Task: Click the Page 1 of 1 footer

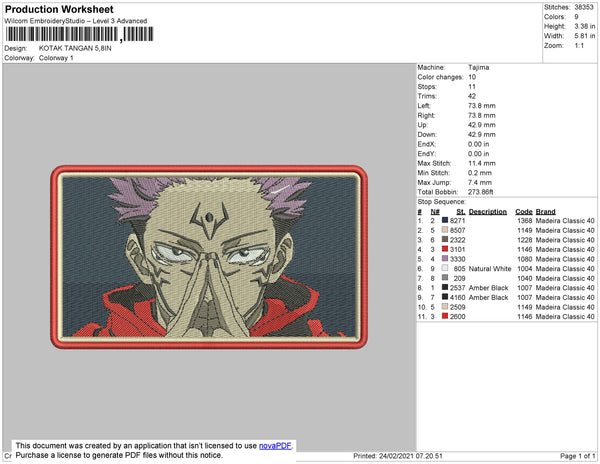Action: point(577,456)
